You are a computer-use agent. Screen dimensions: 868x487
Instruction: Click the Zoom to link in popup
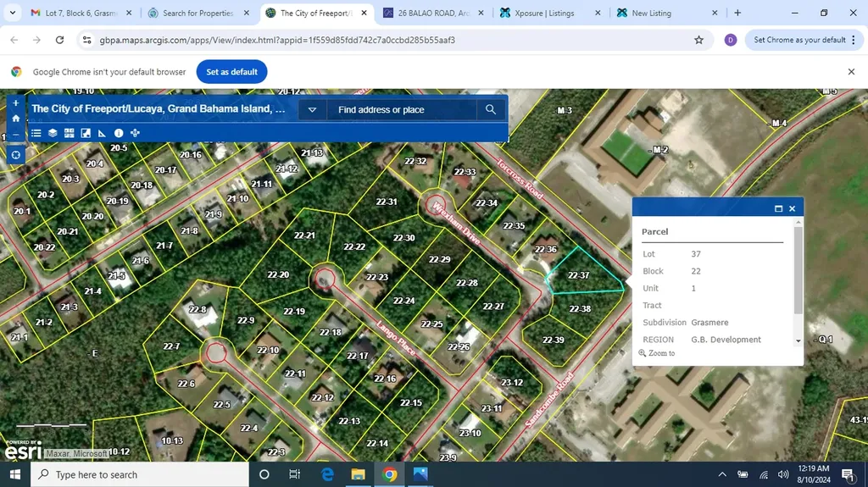[661, 353]
